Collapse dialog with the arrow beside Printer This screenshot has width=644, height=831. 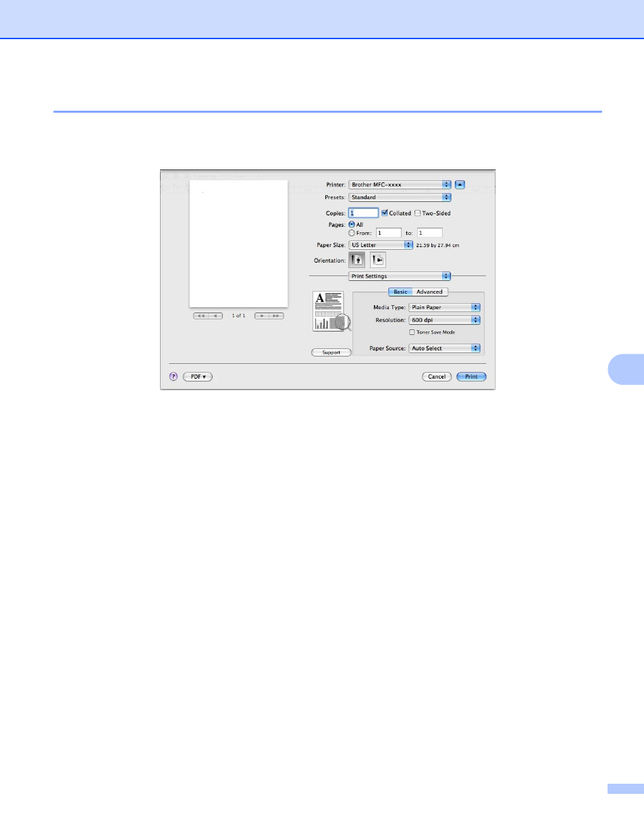[460, 184]
